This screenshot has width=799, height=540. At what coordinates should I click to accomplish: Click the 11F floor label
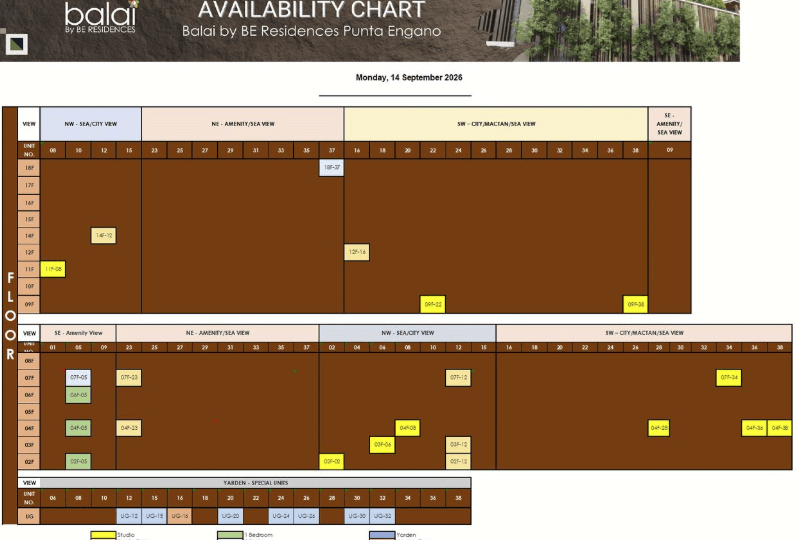[29, 269]
